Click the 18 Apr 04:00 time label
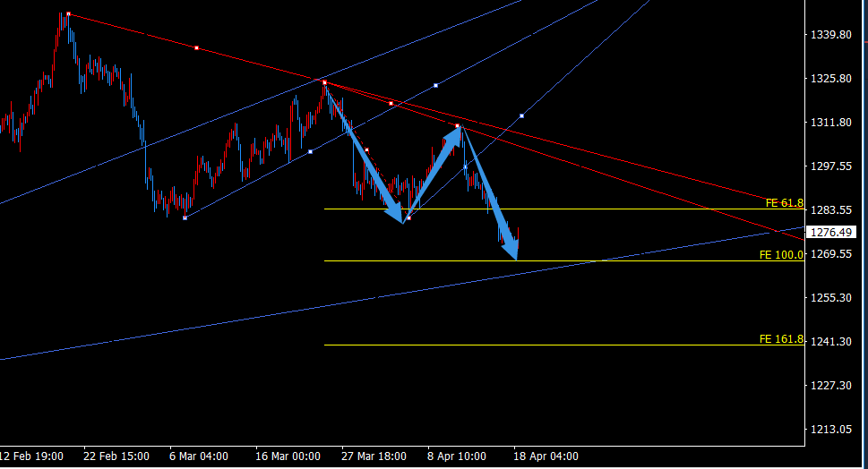 click(546, 456)
